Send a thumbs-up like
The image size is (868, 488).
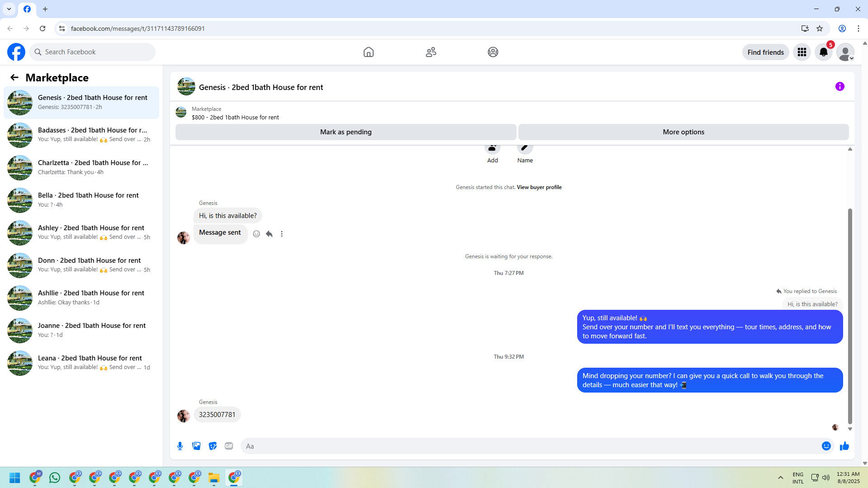(x=844, y=446)
